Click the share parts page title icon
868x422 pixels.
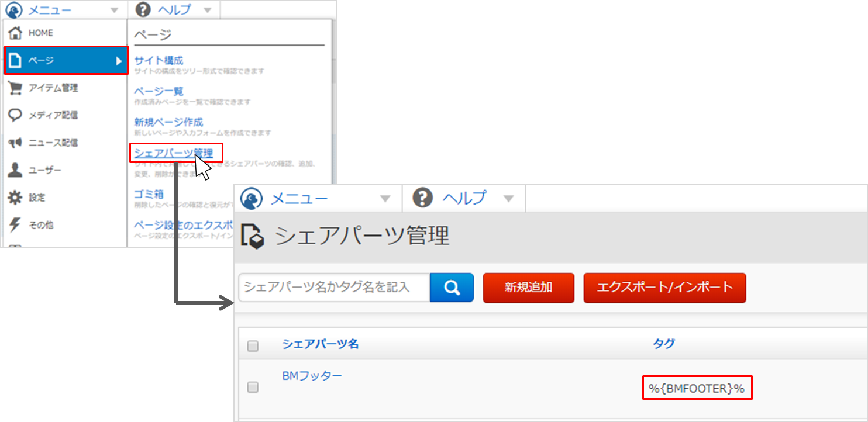253,236
